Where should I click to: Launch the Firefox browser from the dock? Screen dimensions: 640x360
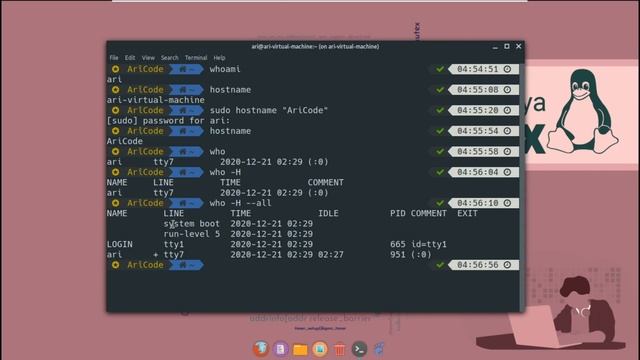pyautogui.click(x=261, y=349)
